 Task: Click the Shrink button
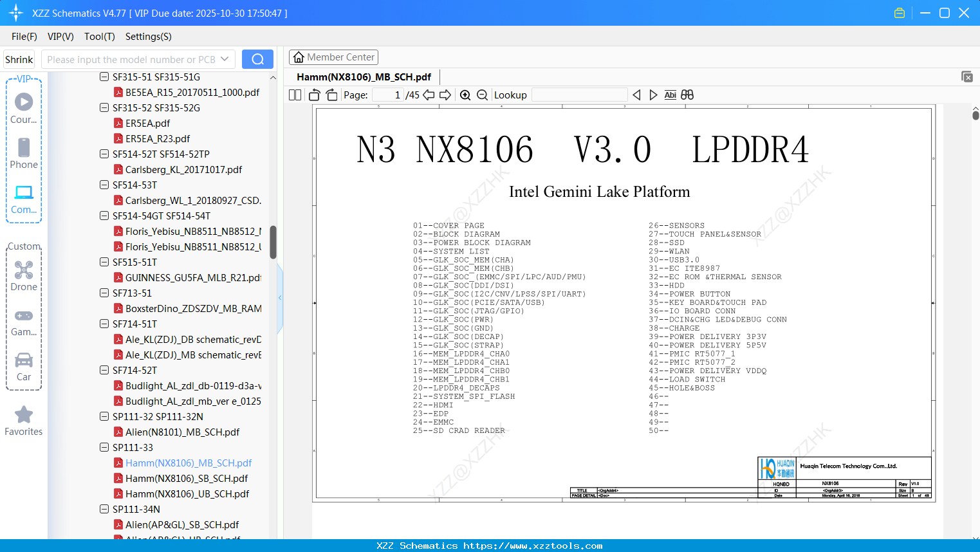tap(19, 59)
